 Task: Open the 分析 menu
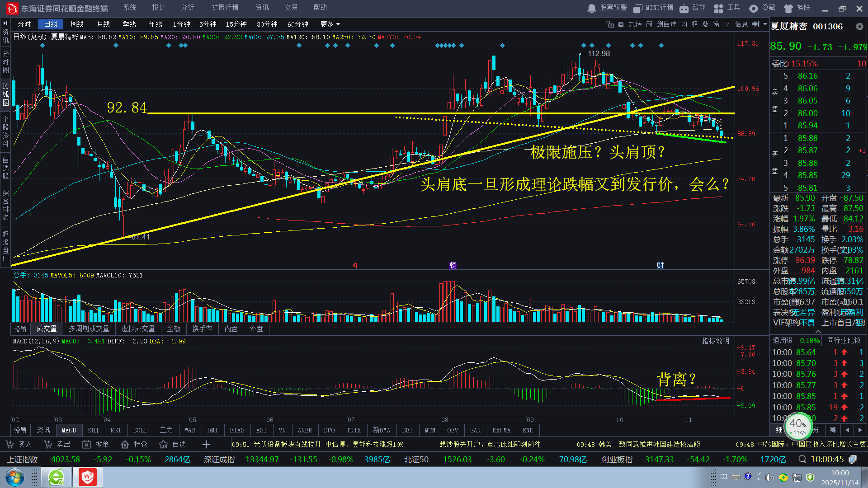[187, 8]
